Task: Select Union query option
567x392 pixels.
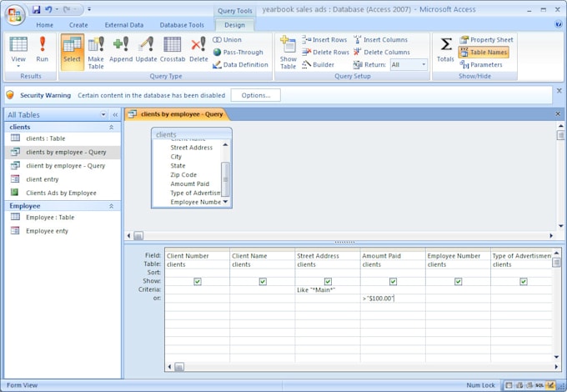Action: (x=227, y=40)
